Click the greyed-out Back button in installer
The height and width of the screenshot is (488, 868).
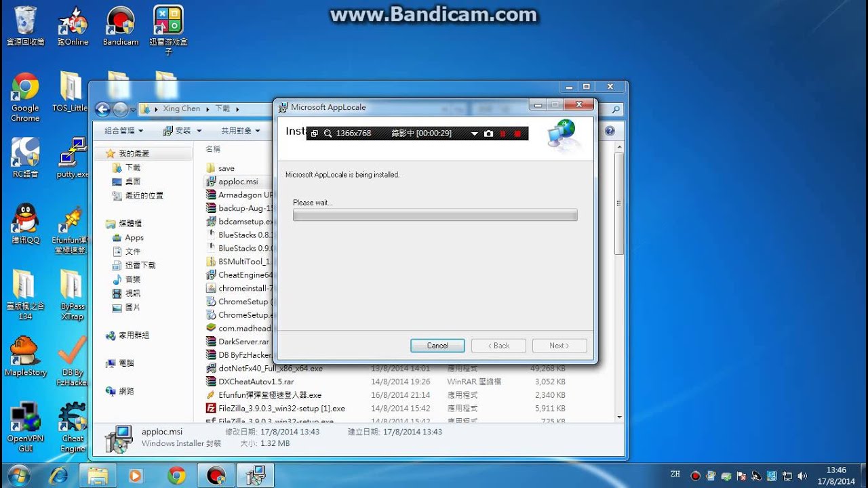(498, 346)
